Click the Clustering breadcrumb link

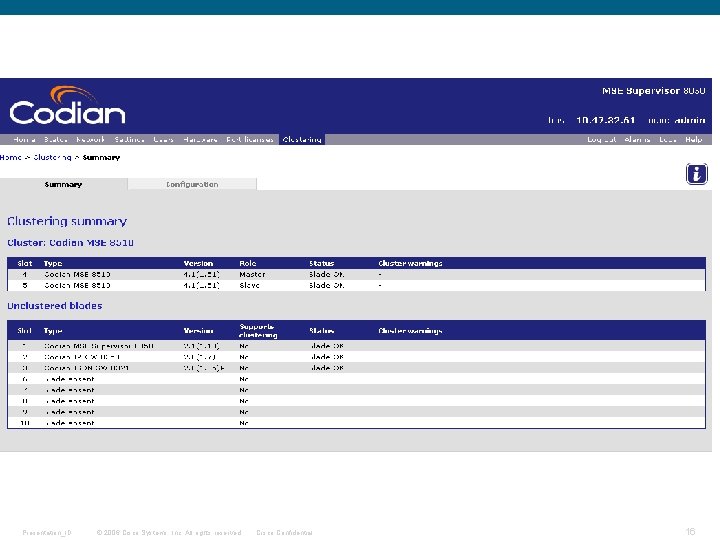[x=52, y=158]
